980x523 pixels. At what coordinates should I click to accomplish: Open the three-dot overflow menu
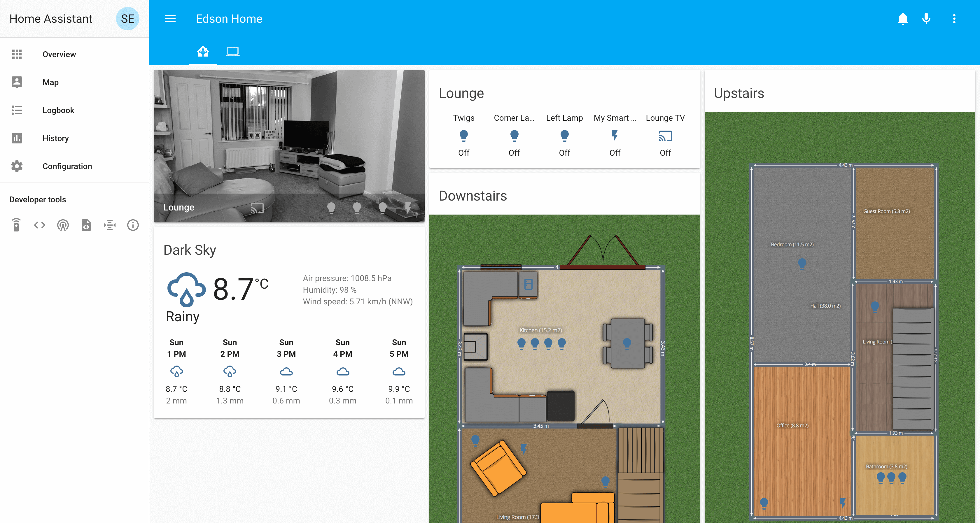tap(954, 19)
